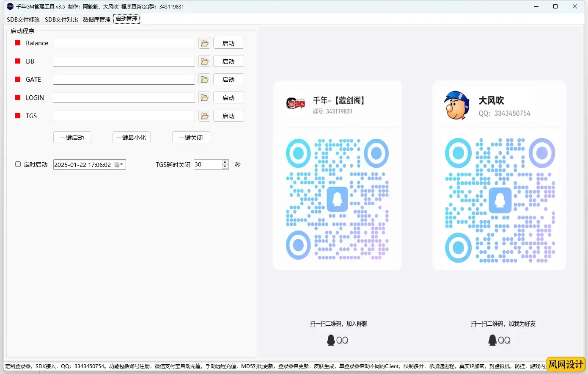Switch to the SDB文件修改 tab
The width and height of the screenshot is (588, 374).
[x=23, y=19]
